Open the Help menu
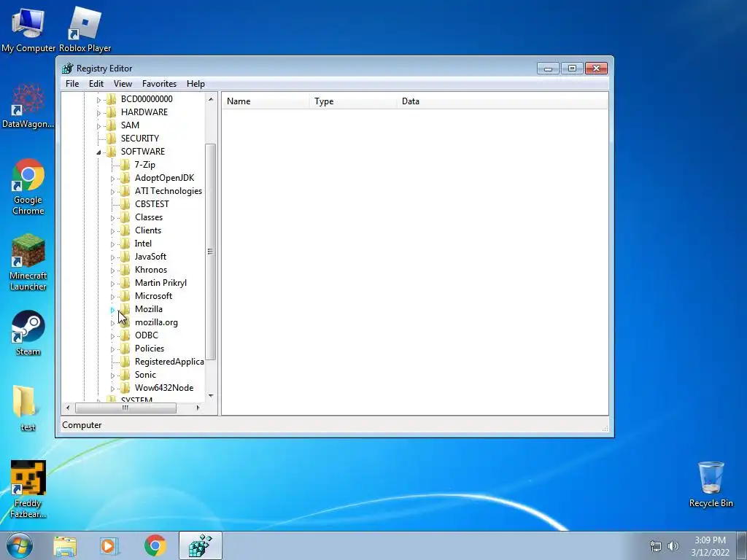 [196, 84]
